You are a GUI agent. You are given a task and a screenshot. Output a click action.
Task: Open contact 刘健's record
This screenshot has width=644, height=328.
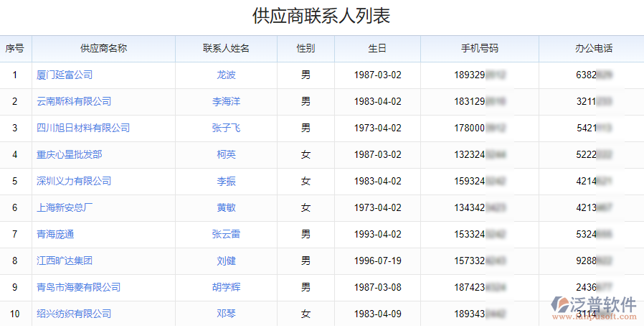(226, 261)
